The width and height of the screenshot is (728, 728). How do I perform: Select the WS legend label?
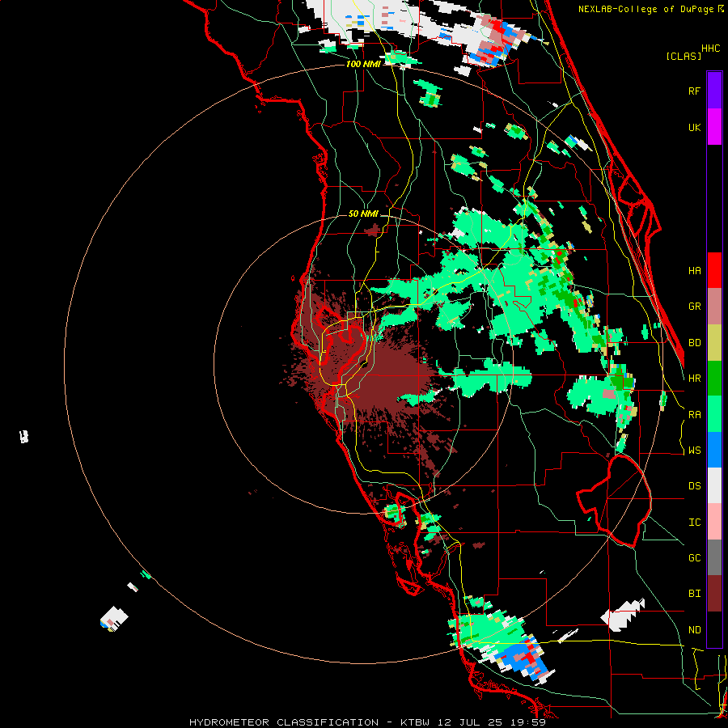point(694,451)
